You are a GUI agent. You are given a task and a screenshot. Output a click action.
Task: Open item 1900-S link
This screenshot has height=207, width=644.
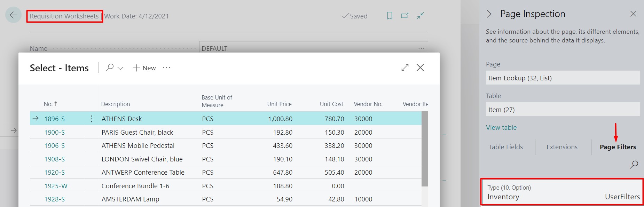(x=55, y=133)
